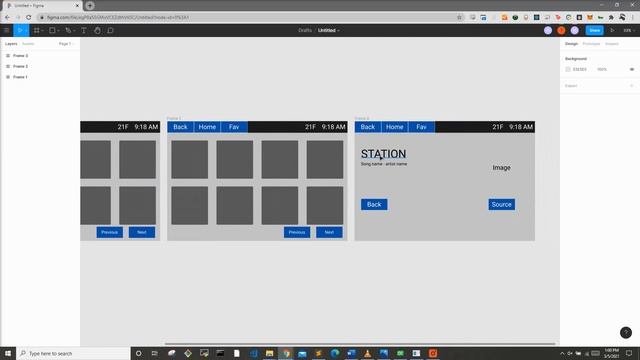Open shape tools dropdown arrow
This screenshot has height=360, width=640.
tap(58, 31)
